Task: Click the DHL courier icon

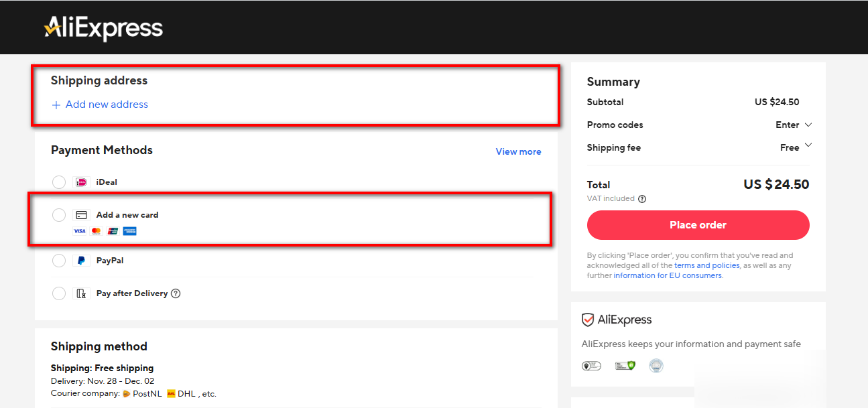Action: click(171, 394)
